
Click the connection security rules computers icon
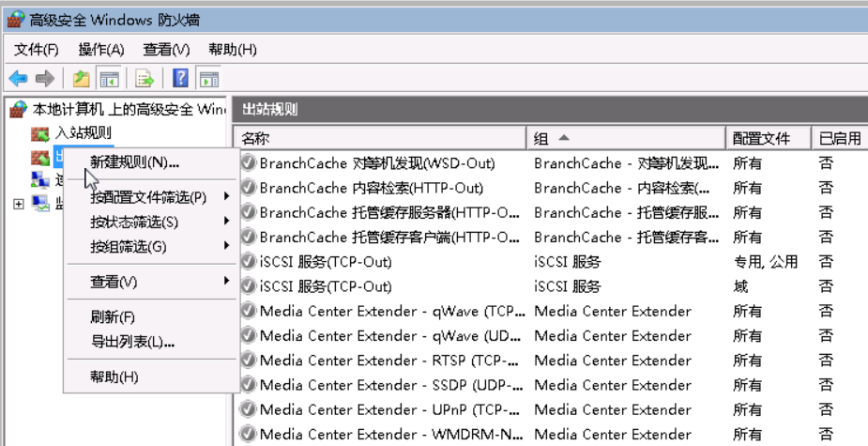(x=39, y=180)
